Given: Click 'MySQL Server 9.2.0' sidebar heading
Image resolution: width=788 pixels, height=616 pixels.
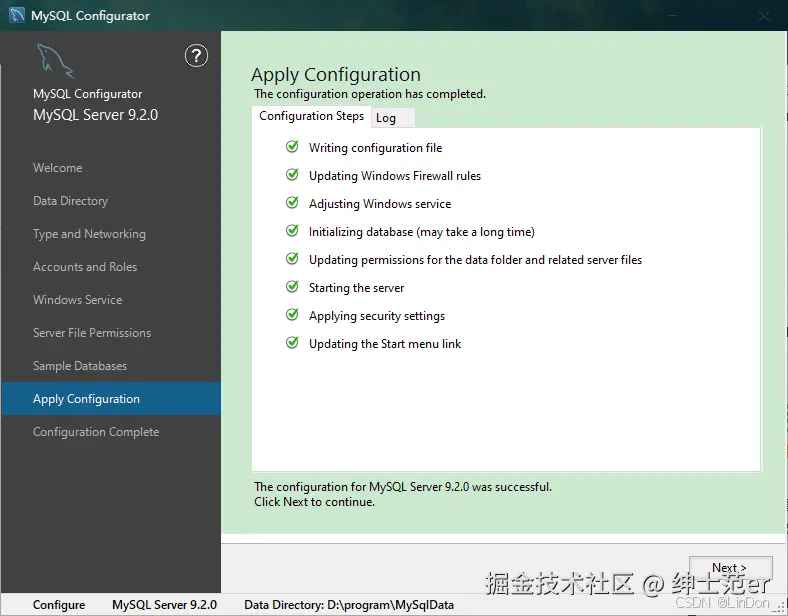Looking at the screenshot, I should click(x=95, y=115).
